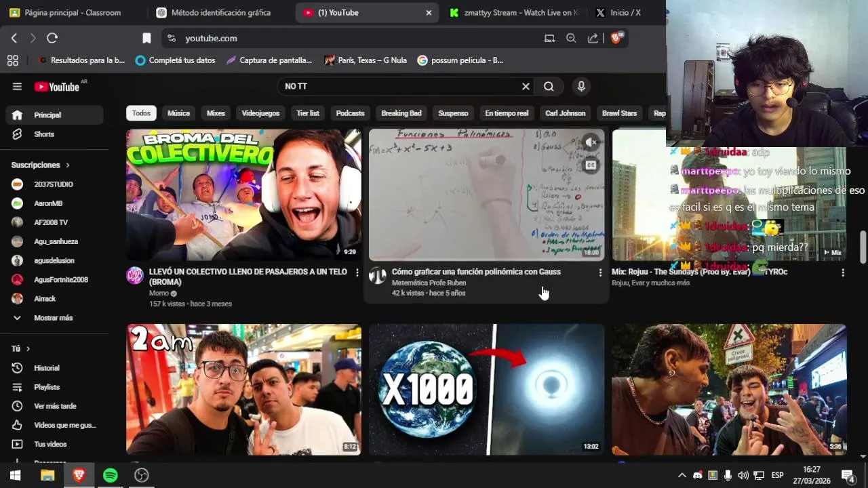Viewport: 868px width, 488px height.
Task: Open the possum pelicula bookmark
Action: [460, 60]
